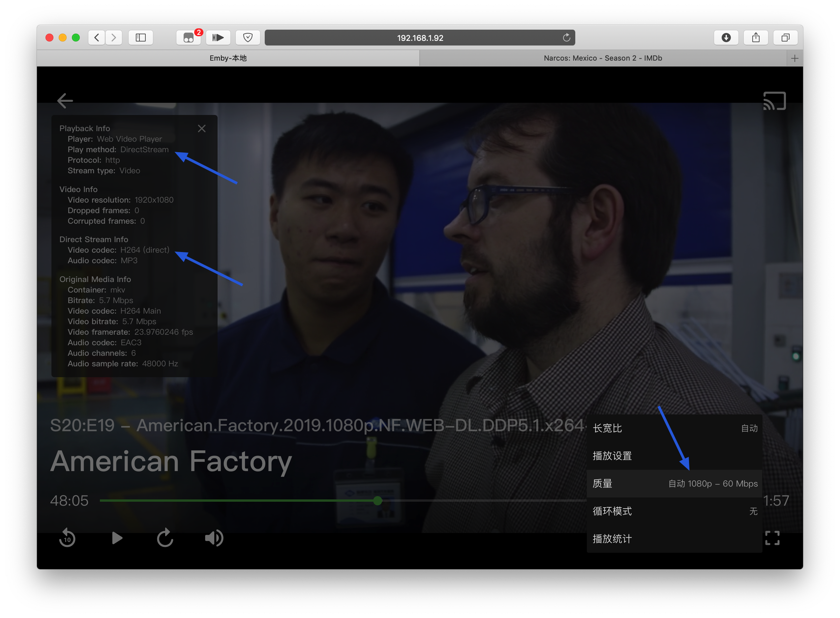840x618 pixels.
Task: Click the video progress slider handle
Action: point(378,500)
